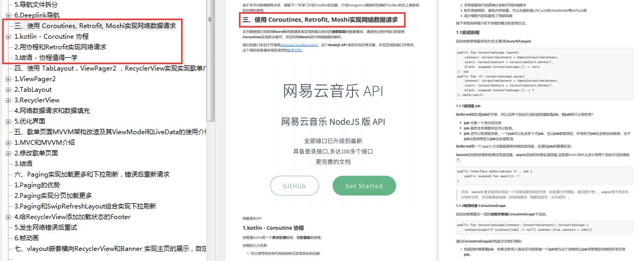Jump to bookmark 4.网络数据请求和数据填充
This screenshot has width=644, height=261.
click(x=52, y=111)
